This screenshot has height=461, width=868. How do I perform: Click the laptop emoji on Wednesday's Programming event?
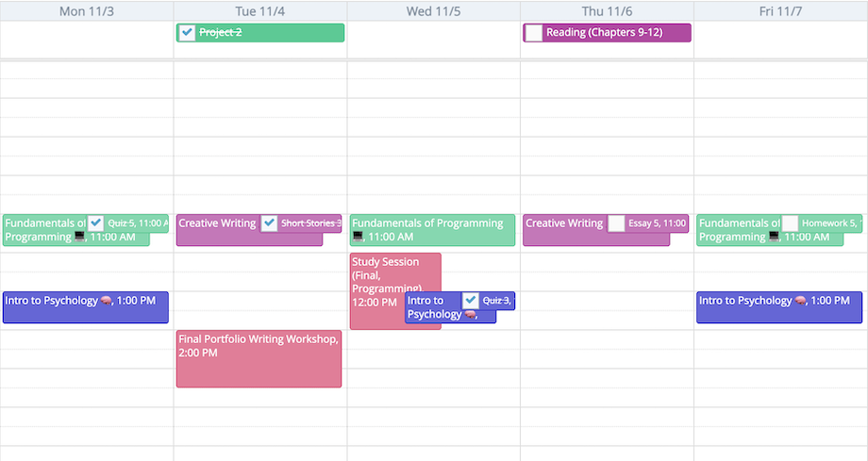(358, 238)
